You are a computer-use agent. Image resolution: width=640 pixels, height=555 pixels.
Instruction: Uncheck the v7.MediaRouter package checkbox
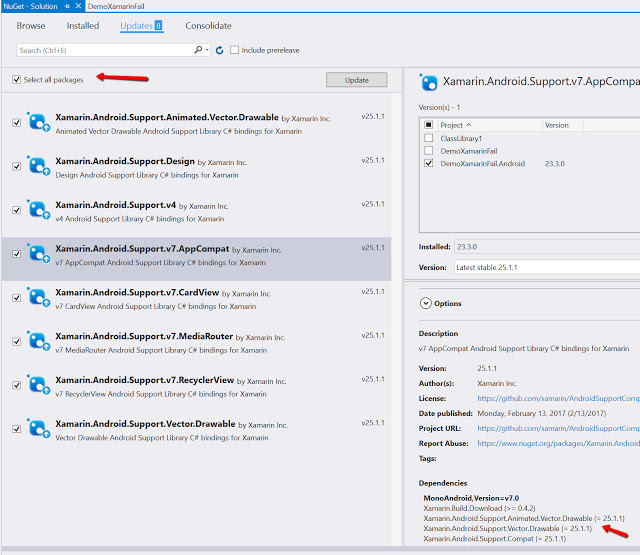coord(16,341)
